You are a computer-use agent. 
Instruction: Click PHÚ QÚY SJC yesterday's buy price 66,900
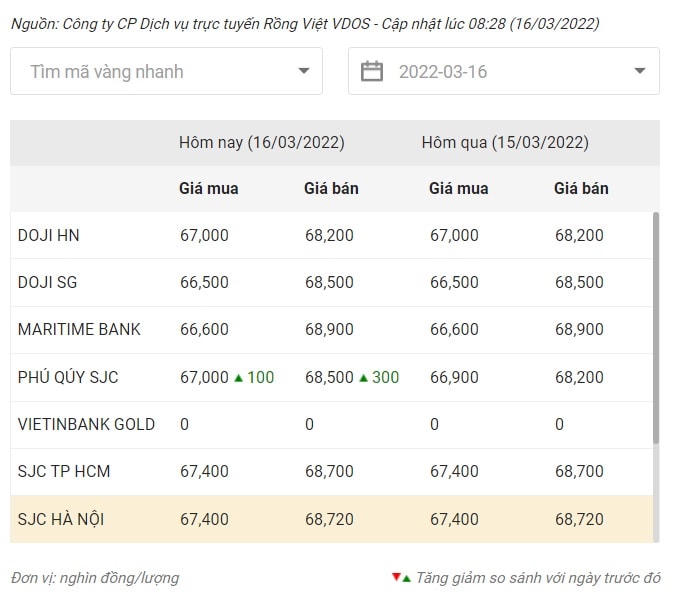click(454, 377)
